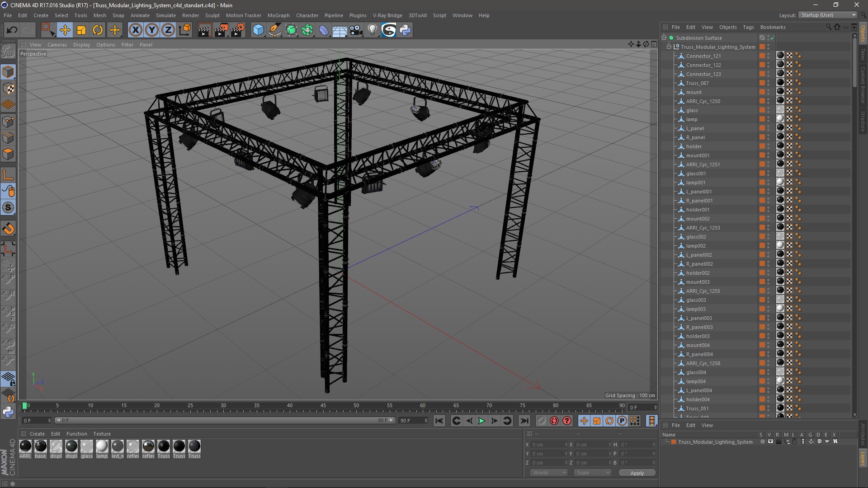Click the magnet Tweak icon
Screen dimensions: 868x488
coord(8,229)
